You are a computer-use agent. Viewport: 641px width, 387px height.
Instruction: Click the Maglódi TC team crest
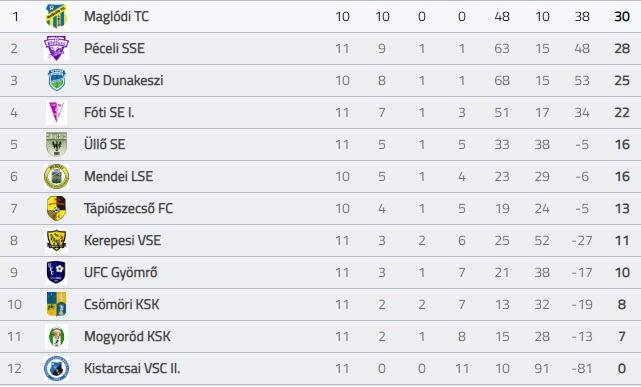tap(56, 16)
